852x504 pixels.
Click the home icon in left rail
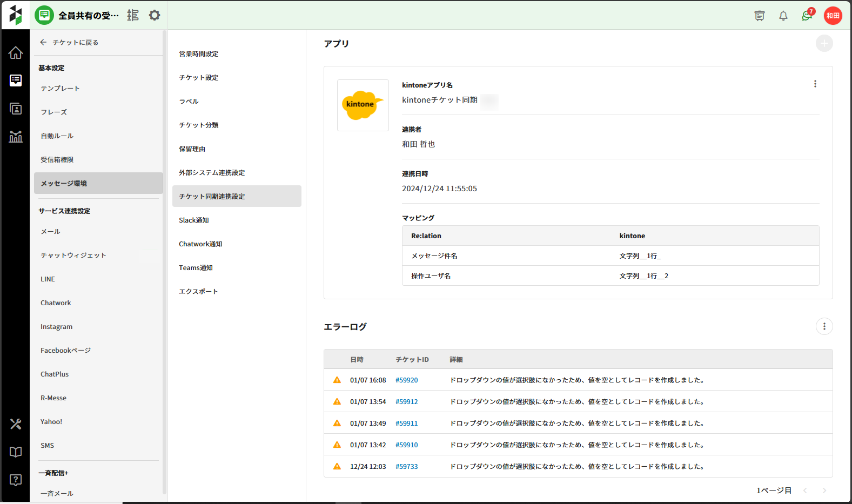(x=16, y=52)
